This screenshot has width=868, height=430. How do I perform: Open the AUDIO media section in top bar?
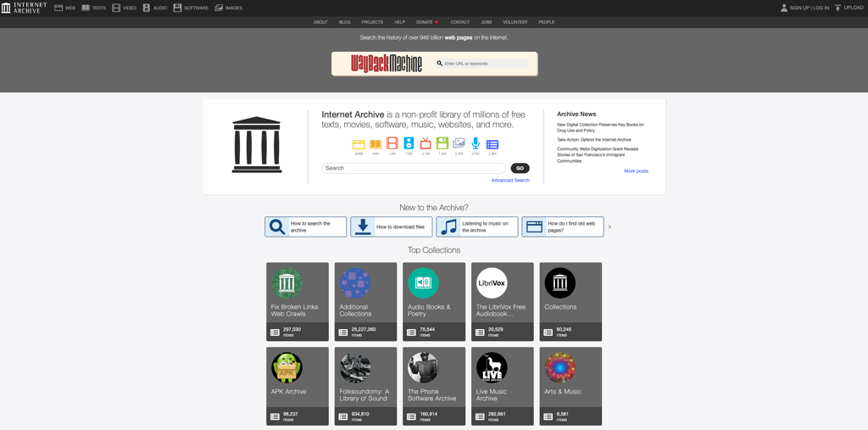tap(154, 8)
